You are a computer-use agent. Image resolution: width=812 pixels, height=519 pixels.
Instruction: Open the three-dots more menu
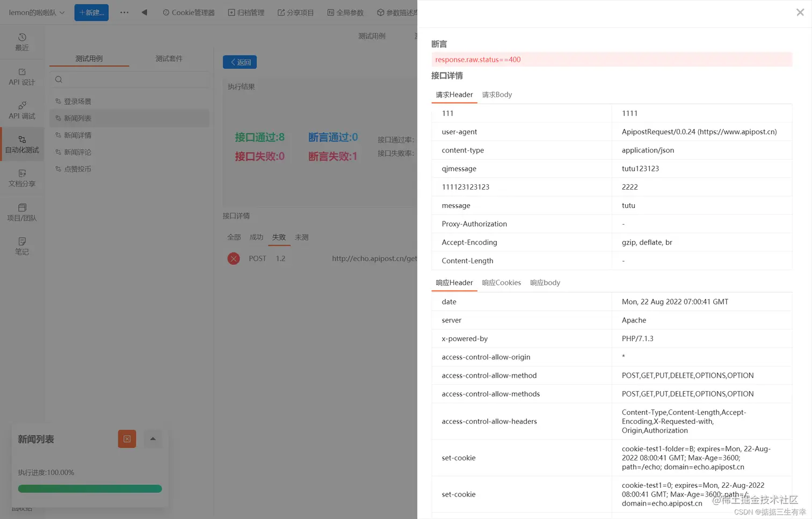click(124, 12)
